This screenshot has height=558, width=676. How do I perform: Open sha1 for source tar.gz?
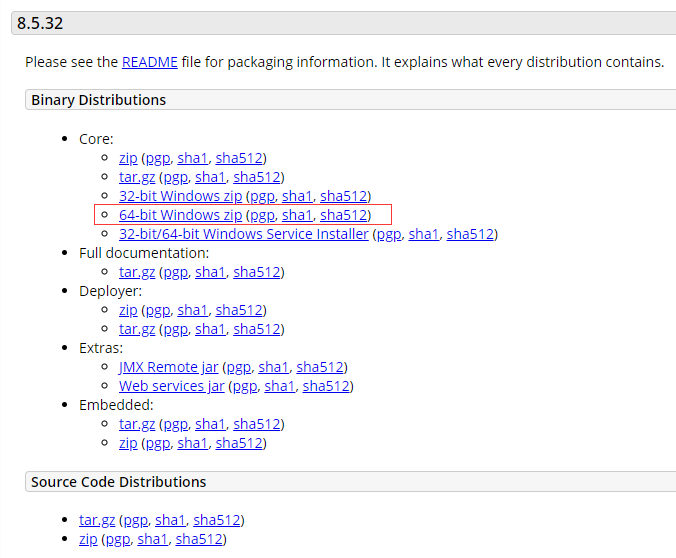coord(170,520)
